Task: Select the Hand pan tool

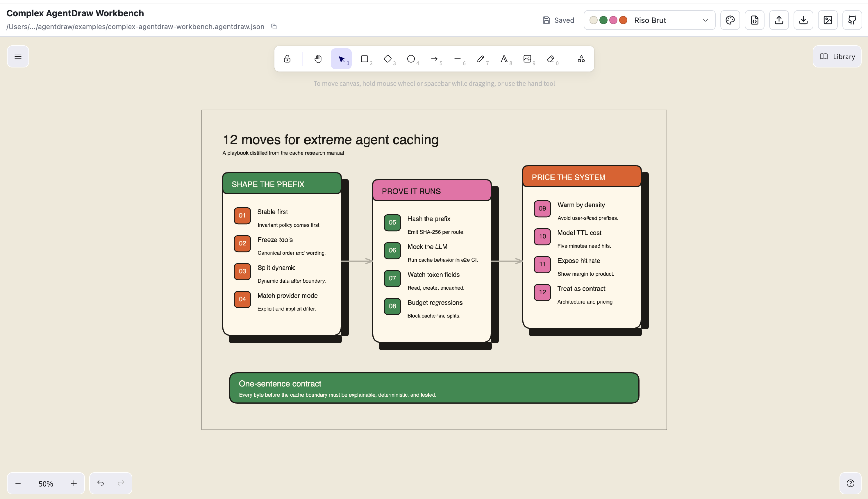Action: [318, 59]
